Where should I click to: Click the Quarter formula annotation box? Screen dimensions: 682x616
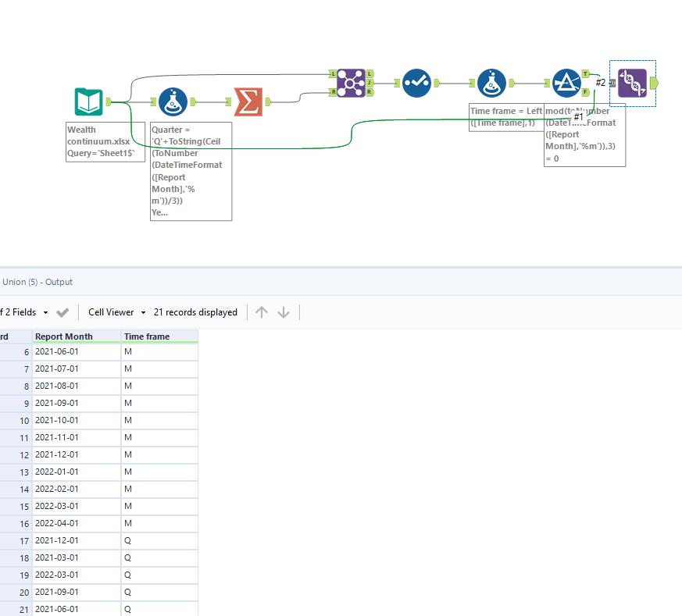[191, 171]
